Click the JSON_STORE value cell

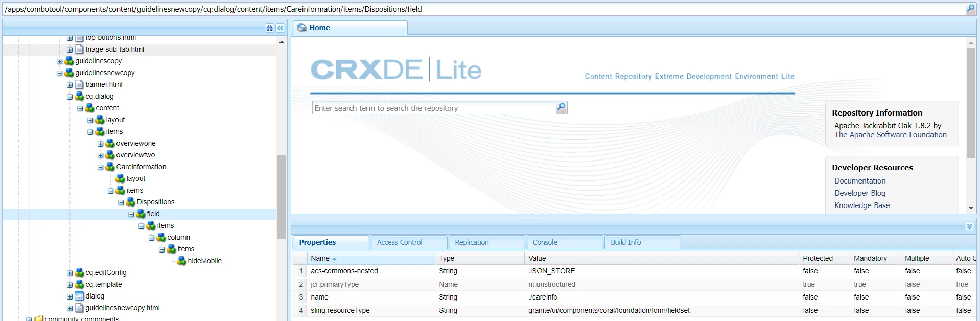point(661,271)
